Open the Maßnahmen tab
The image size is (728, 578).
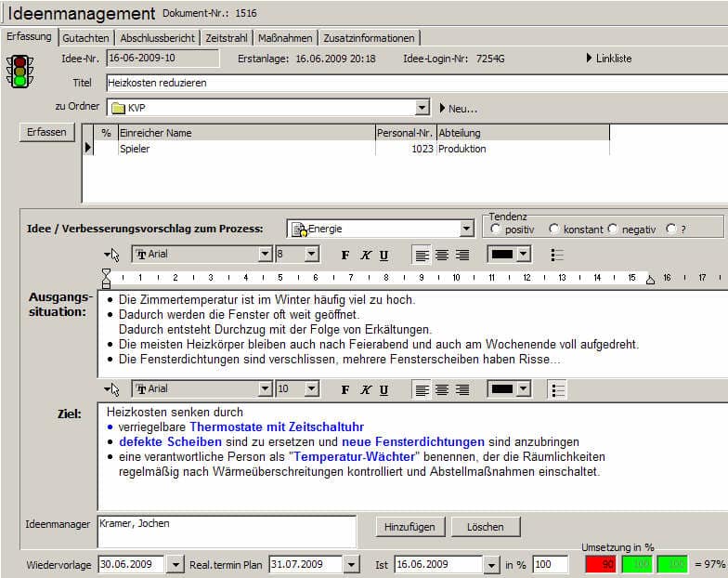click(285, 38)
